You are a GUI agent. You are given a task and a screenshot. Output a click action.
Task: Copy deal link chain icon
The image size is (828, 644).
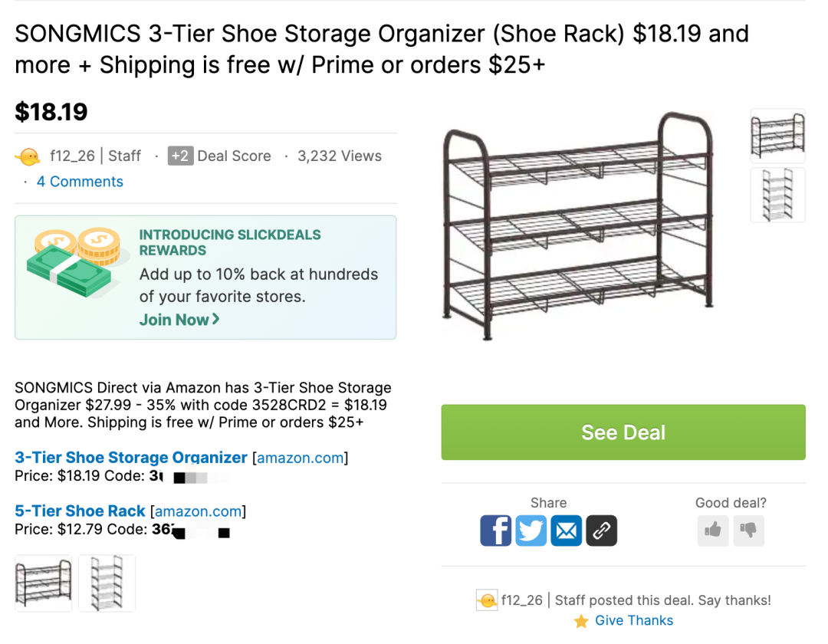602,530
